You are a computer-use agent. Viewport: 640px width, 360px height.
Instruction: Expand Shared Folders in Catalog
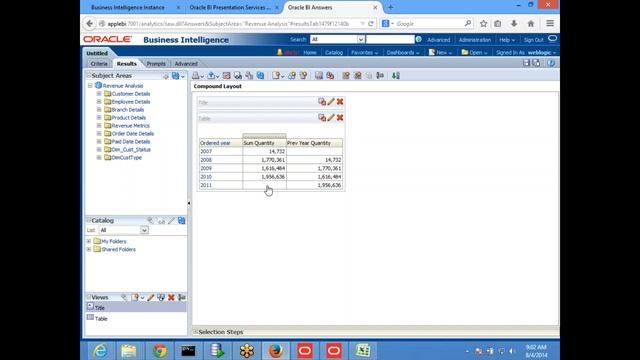(89, 249)
